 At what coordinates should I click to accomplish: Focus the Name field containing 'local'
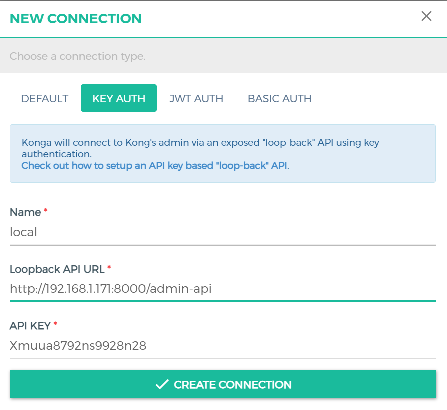223,232
